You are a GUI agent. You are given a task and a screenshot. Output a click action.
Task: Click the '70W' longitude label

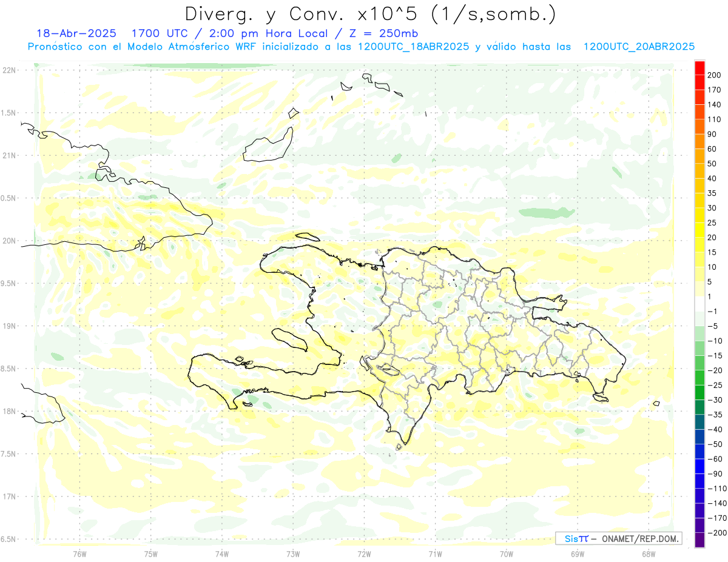pos(507,554)
